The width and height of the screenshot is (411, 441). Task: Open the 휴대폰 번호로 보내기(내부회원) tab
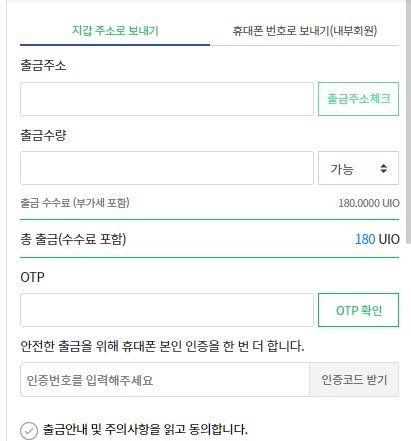point(305,31)
